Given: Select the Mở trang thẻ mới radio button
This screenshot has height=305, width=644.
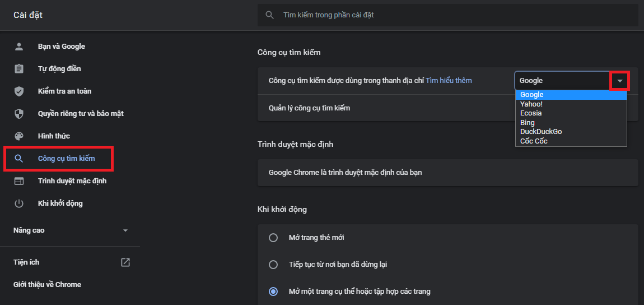Looking at the screenshot, I should [x=273, y=238].
